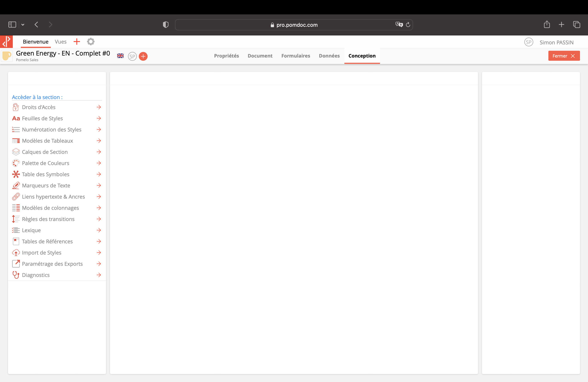
Task: Open the arrow next to Modèles de Tableaux
Action: point(99,141)
